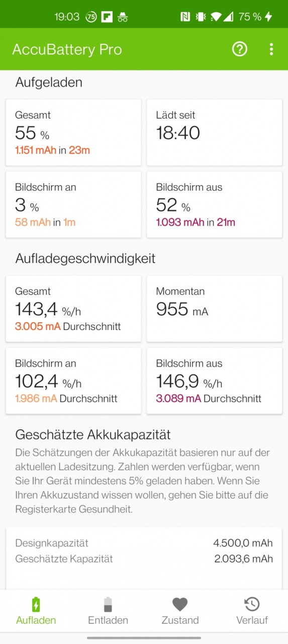Open the Lädt seit 18:40 card
This screenshot has height=644, width=288.
tap(215, 132)
